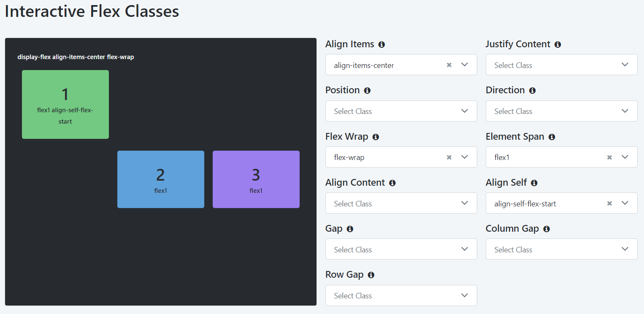Expand the Direction class dropdown
Viewport: 644px width, 314px height.
[561, 111]
